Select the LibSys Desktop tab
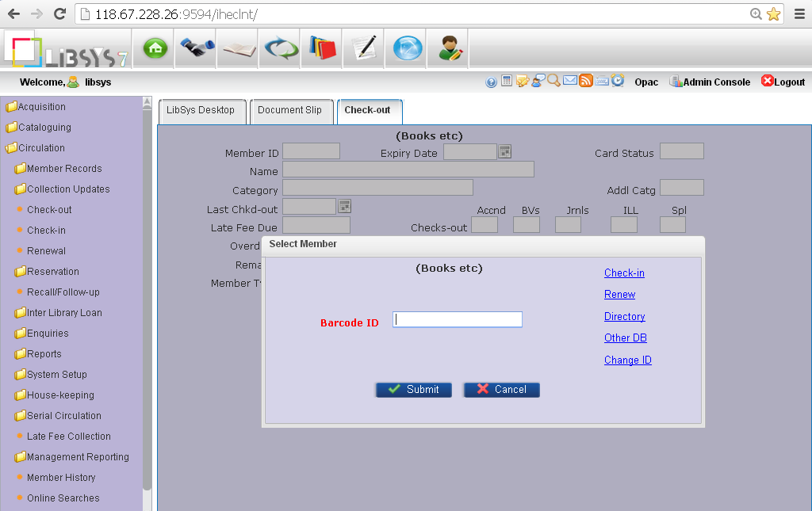Screen dimensions: 812x511 point(201,111)
